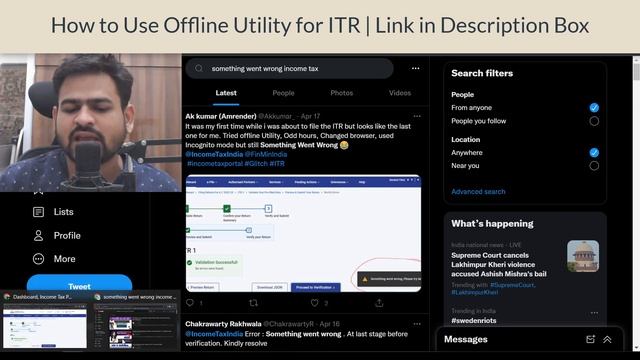The width and height of the screenshot is (640, 360).
Task: Click the Messages header text
Action: pos(466,340)
